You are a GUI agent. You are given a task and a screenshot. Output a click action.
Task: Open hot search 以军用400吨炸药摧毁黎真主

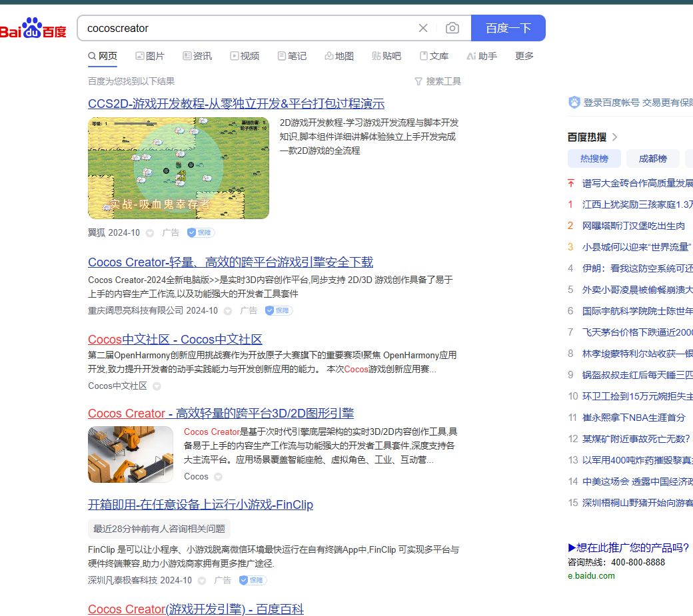click(x=637, y=460)
